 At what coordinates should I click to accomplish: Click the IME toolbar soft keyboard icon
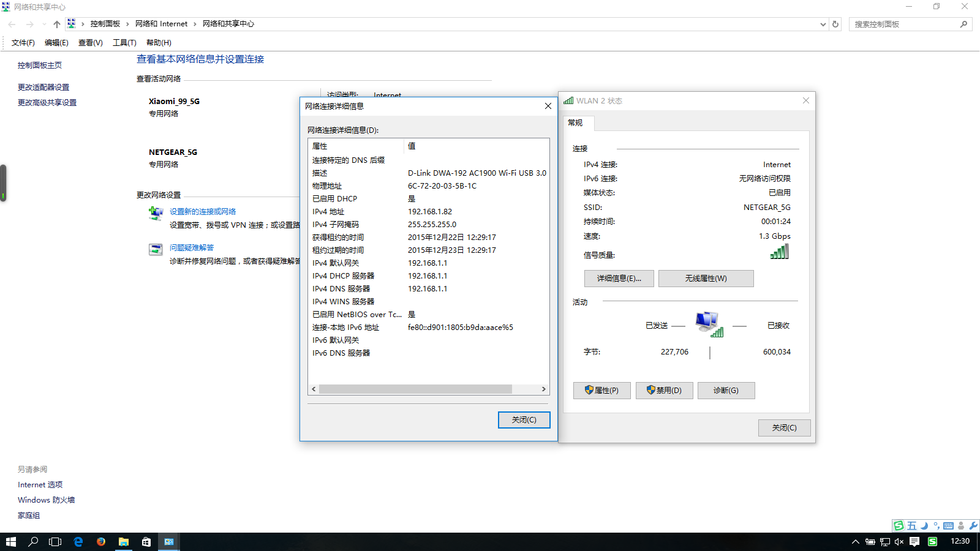[948, 526]
